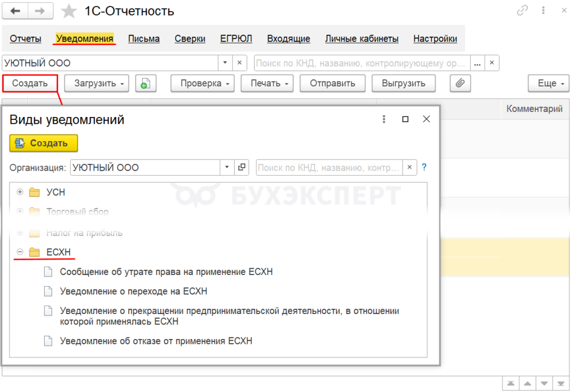Select the ЕСХН folder
Viewport: 571px width, 392px height.
(58, 252)
